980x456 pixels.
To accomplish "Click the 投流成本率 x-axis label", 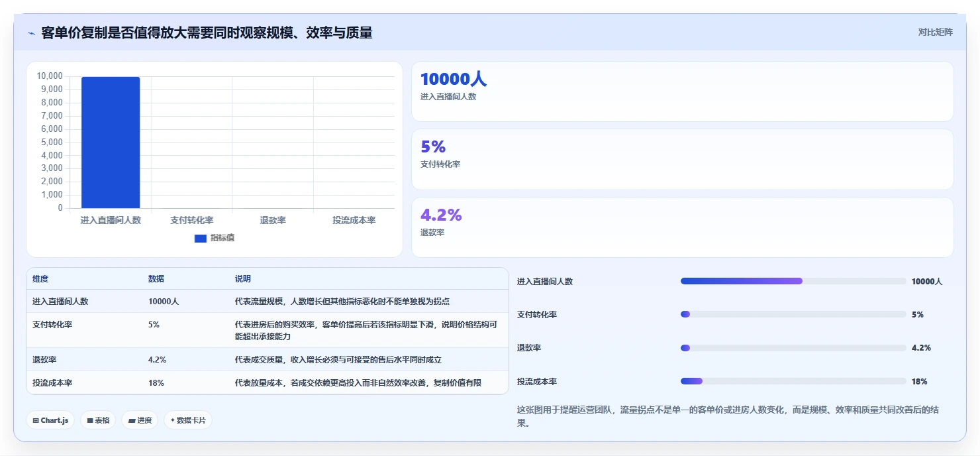I will tap(354, 220).
